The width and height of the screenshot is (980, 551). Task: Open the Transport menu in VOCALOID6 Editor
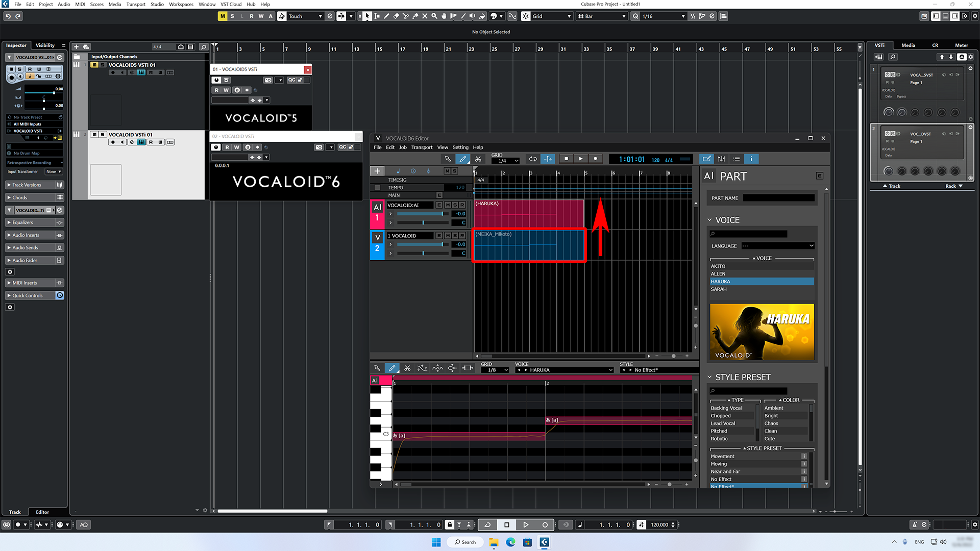click(x=422, y=147)
